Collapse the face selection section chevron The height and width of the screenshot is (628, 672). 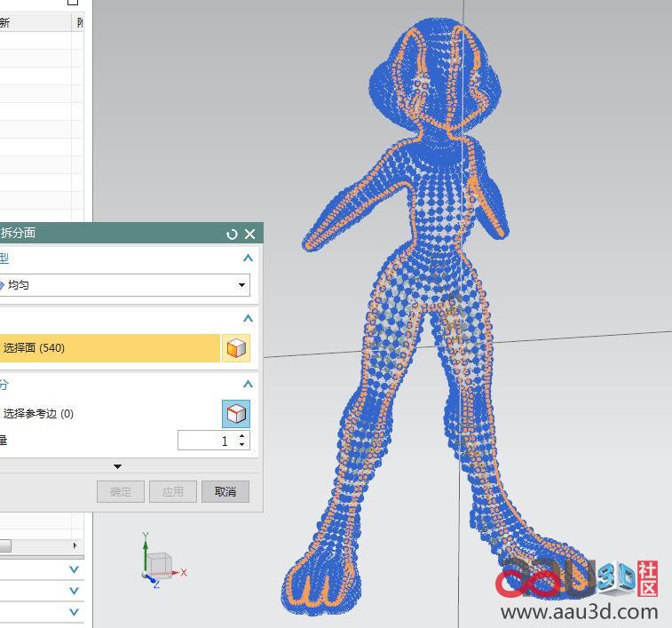click(x=248, y=319)
